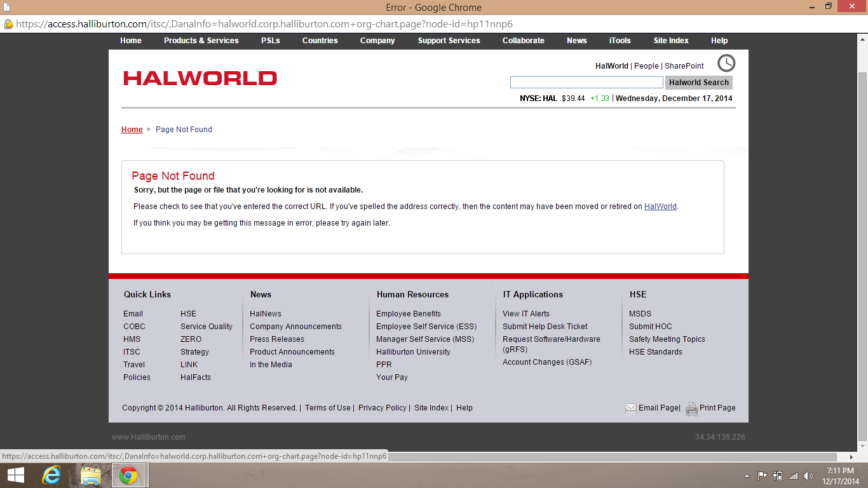The image size is (868, 488).
Task: Open HalNews under News
Action: (266, 314)
